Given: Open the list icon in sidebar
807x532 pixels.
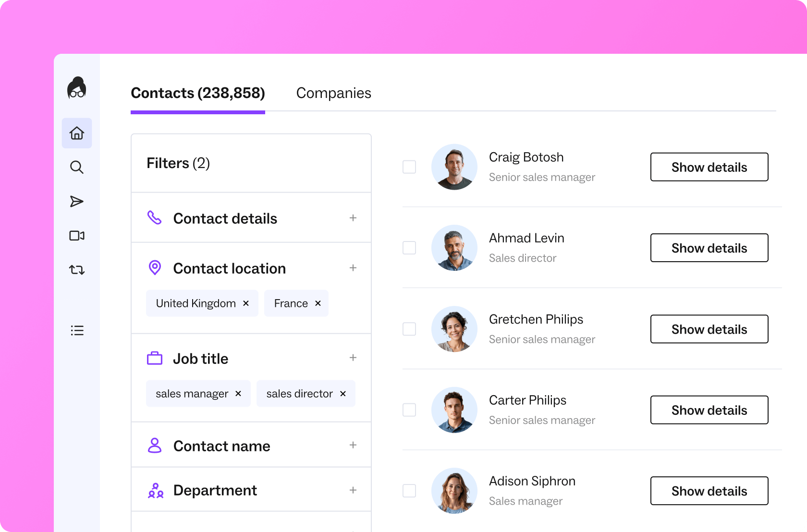Looking at the screenshot, I should click(x=77, y=330).
